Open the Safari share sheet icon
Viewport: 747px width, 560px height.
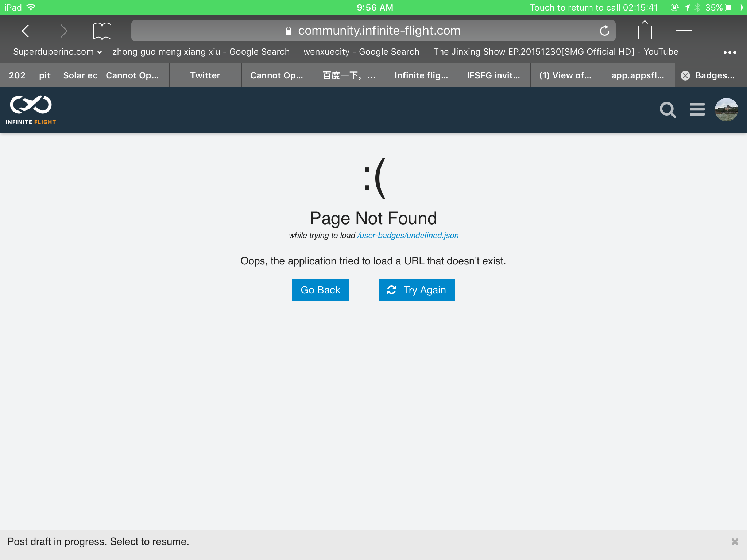[645, 30]
